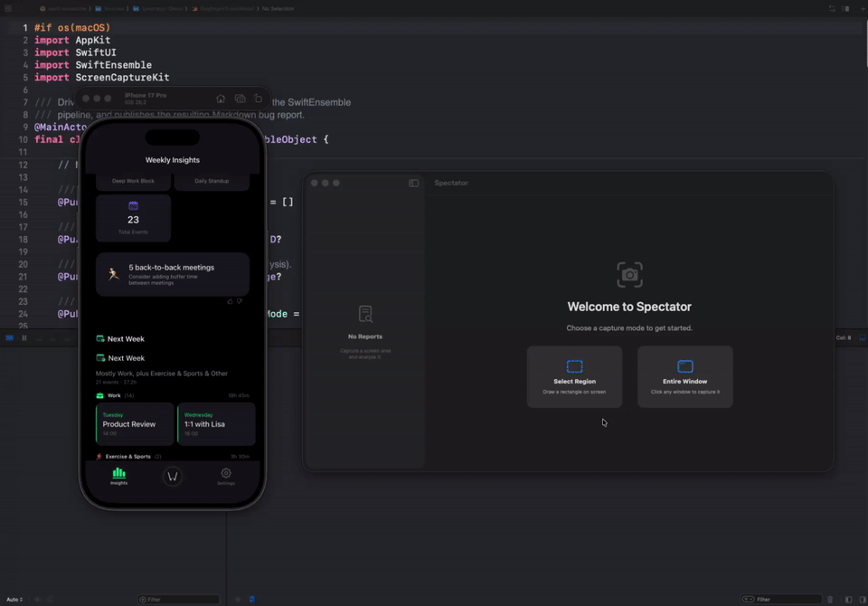This screenshot has height=606, width=868.
Task: Click the Home icon in the simulator toolbar
Action: click(221, 99)
